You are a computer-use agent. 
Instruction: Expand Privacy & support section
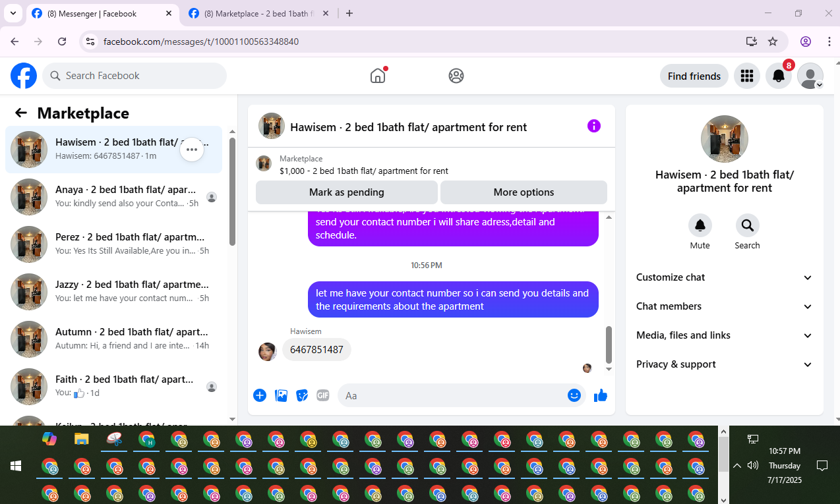coord(725,364)
